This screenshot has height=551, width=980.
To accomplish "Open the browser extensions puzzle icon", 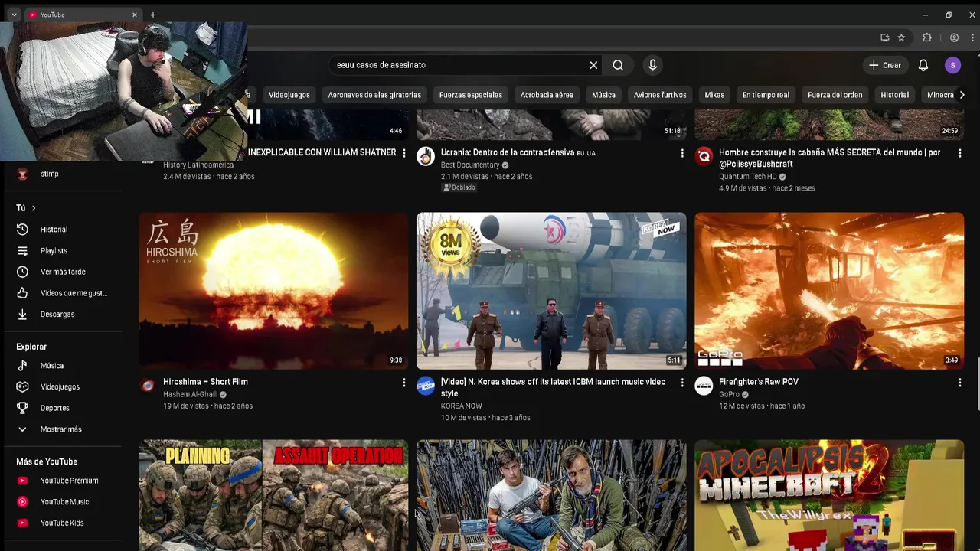I will pos(927,37).
